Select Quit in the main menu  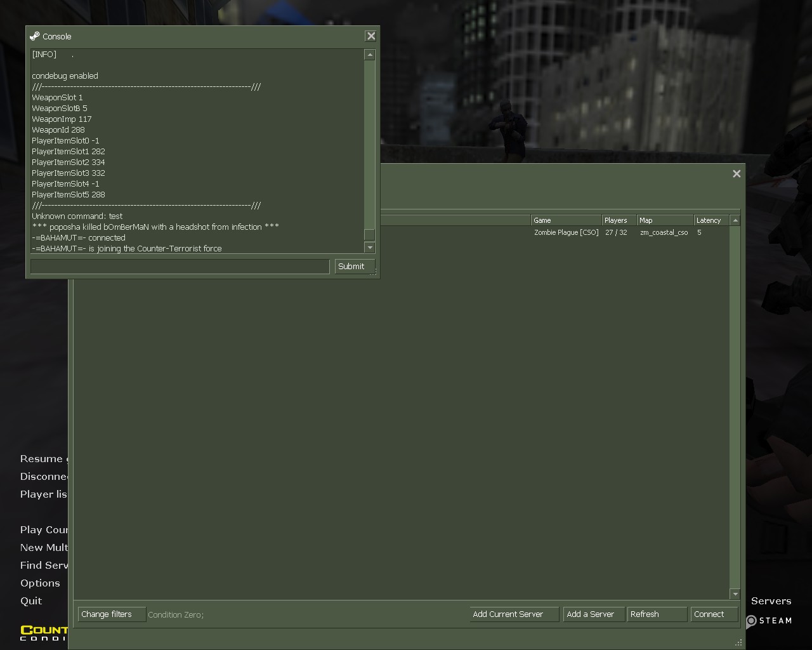tap(31, 601)
